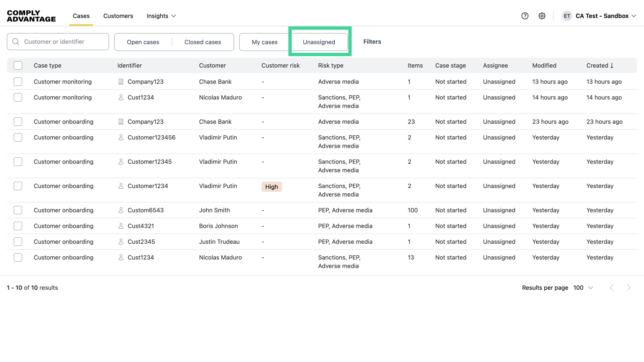Image resolution: width=644 pixels, height=362 pixels.
Task: Open the settings gear icon
Action: (542, 16)
